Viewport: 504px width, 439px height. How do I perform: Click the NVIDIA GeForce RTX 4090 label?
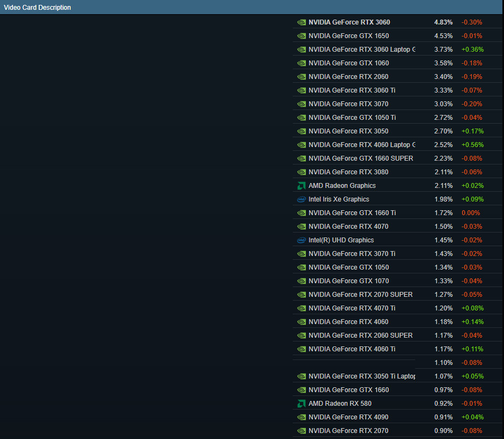[x=348, y=417]
